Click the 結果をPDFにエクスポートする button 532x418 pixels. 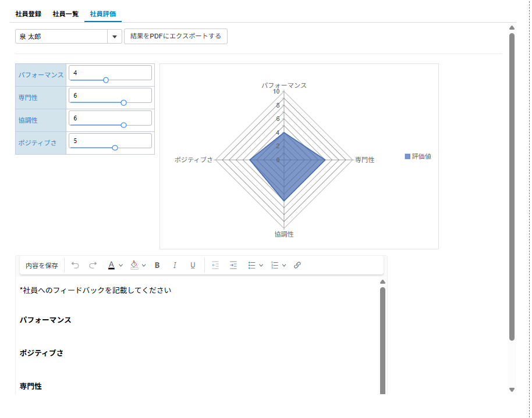pos(175,35)
